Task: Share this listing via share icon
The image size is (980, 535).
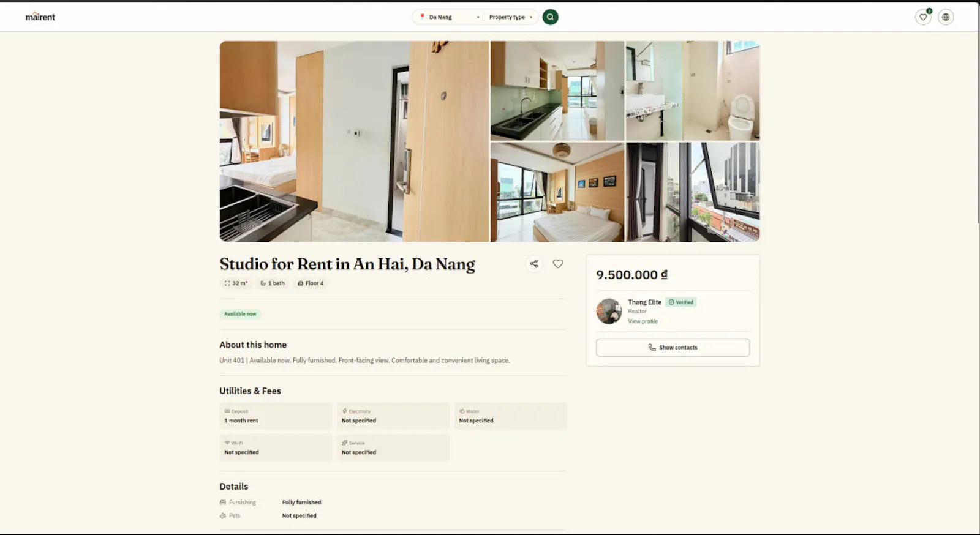Action: [534, 264]
